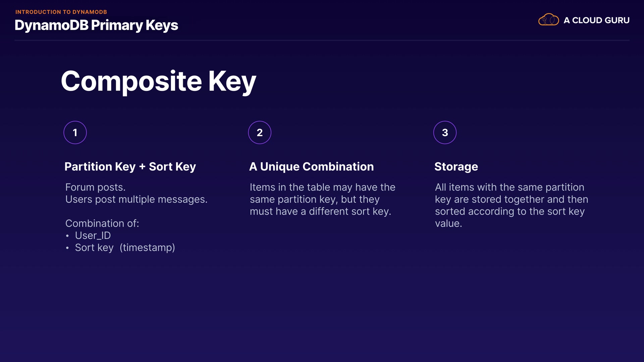The height and width of the screenshot is (362, 644).
Task: Select the 'User_ID' bullet item
Action: click(x=93, y=235)
